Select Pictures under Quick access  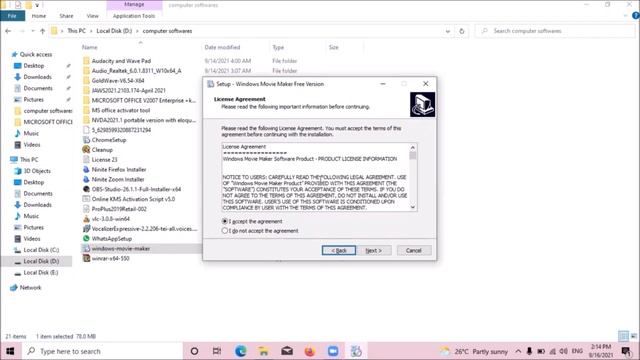pos(33,100)
